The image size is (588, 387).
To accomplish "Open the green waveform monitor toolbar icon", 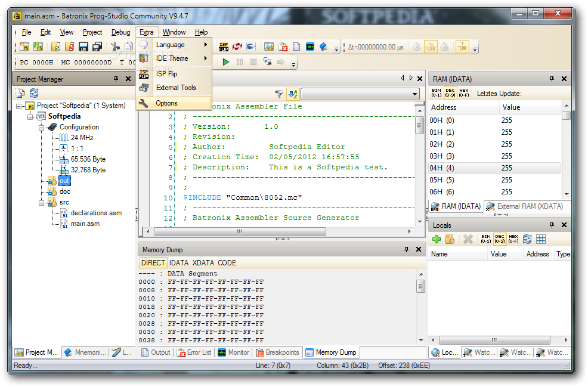I will (x=310, y=47).
